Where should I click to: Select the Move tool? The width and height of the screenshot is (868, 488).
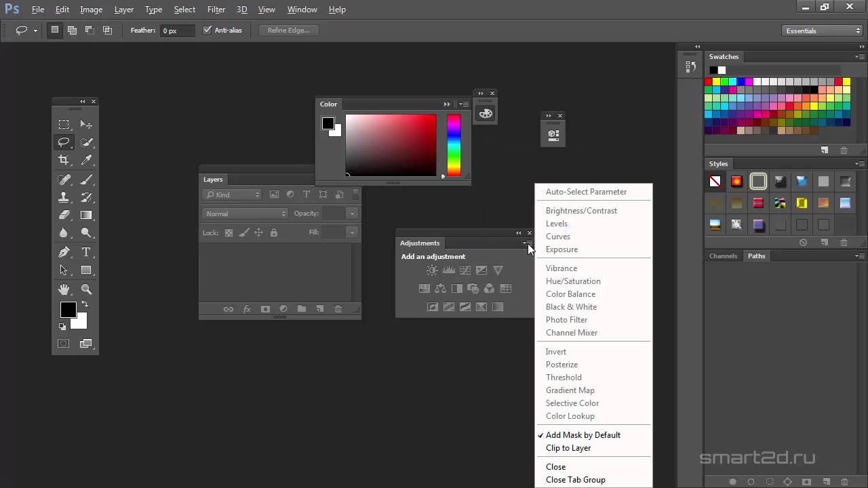pos(86,125)
